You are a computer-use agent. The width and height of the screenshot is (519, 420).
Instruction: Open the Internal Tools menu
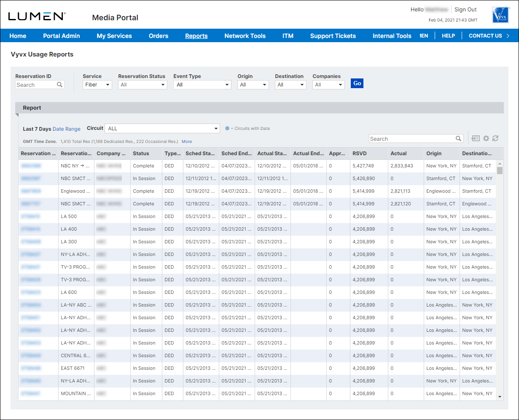pyautogui.click(x=392, y=36)
